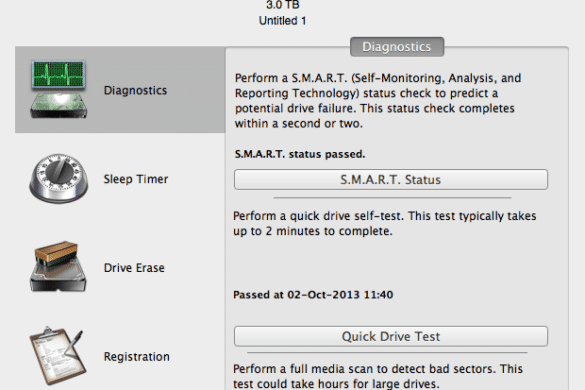The width and height of the screenshot is (585, 390).
Task: Choose the Sleep Timer text label
Action: click(136, 179)
